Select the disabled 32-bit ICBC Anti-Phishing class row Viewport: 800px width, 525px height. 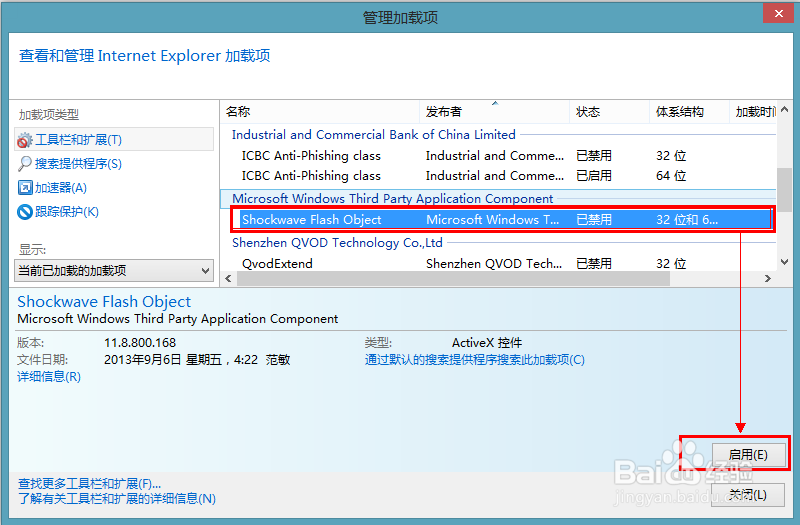tap(499, 156)
